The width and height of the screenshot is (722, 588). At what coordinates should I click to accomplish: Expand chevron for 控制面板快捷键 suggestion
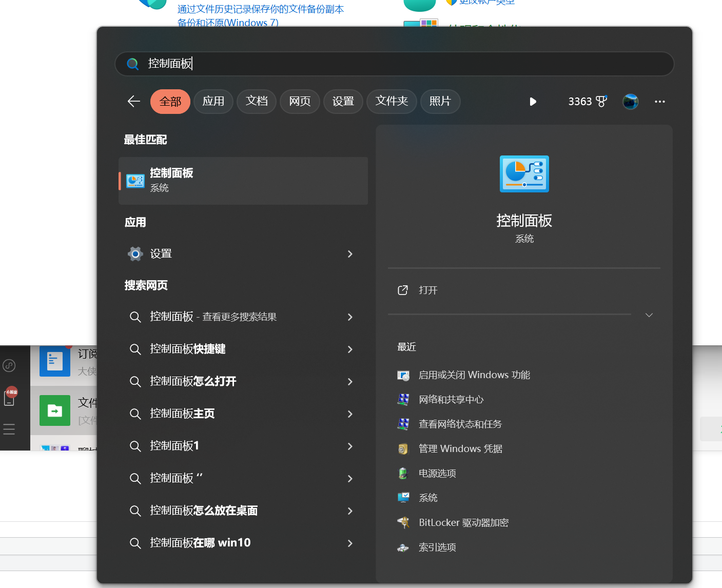pyautogui.click(x=350, y=349)
